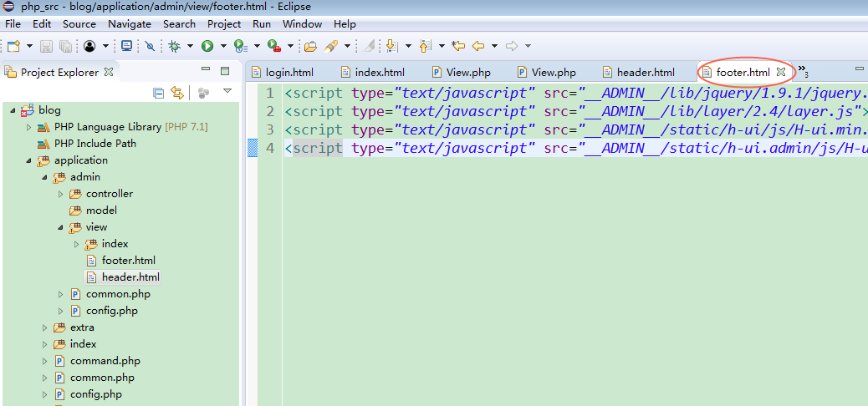Click the Save toolbar icon
Image resolution: width=868 pixels, height=406 pixels.
tap(47, 46)
